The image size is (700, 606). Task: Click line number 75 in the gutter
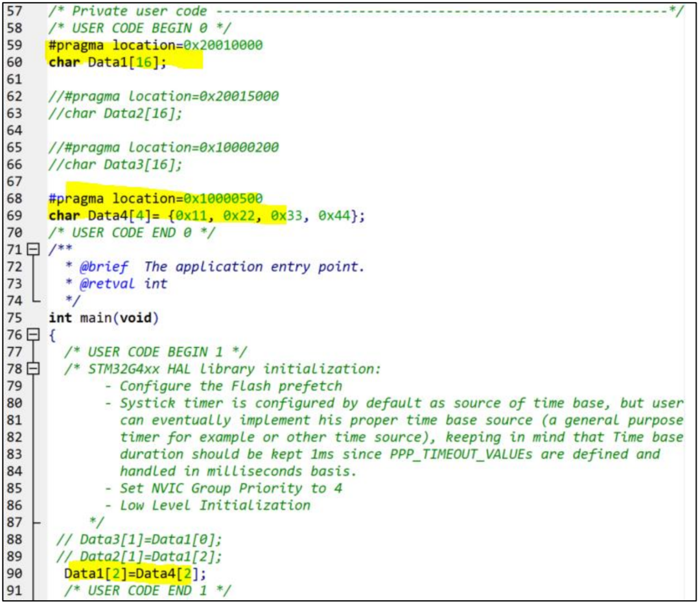coord(14,318)
